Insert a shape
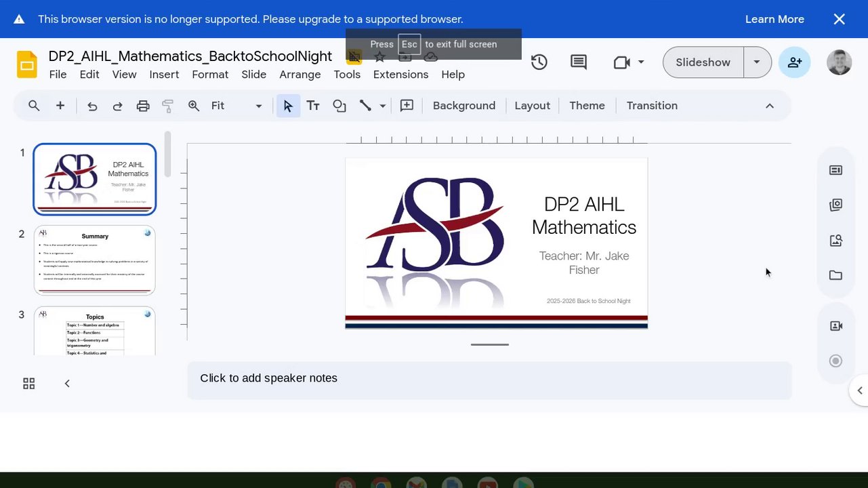The width and height of the screenshot is (868, 488). pos(339,106)
